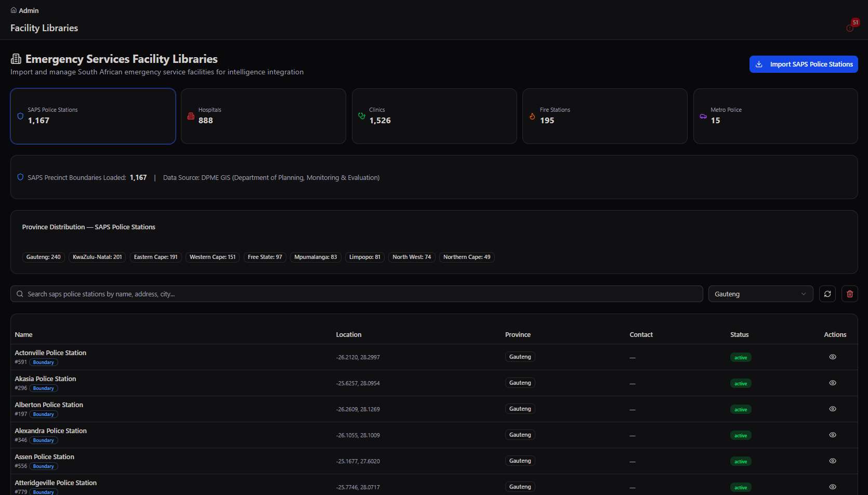Click the Fire Stations flame icon
This screenshot has width=868, height=495.
tap(532, 116)
